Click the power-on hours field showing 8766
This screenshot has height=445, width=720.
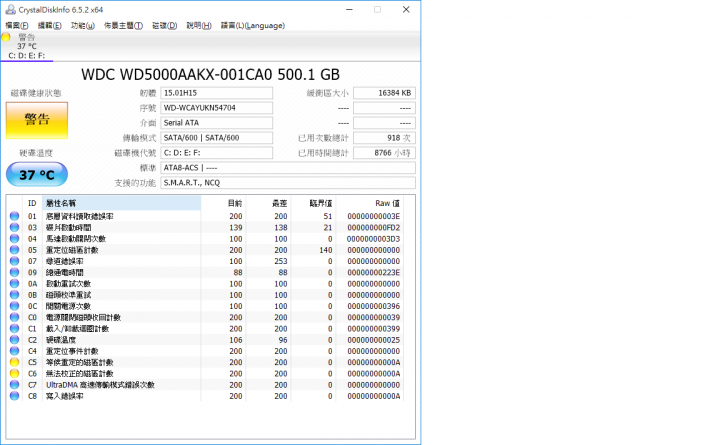[384, 153]
